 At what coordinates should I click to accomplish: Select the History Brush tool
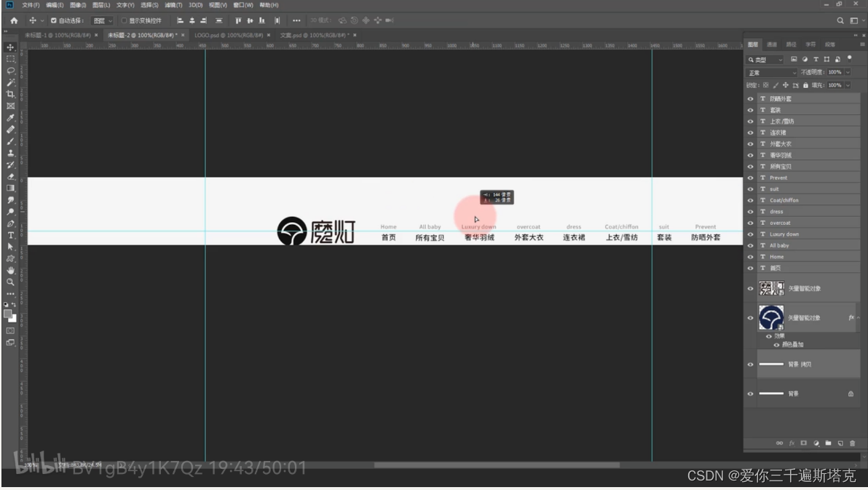(10, 165)
